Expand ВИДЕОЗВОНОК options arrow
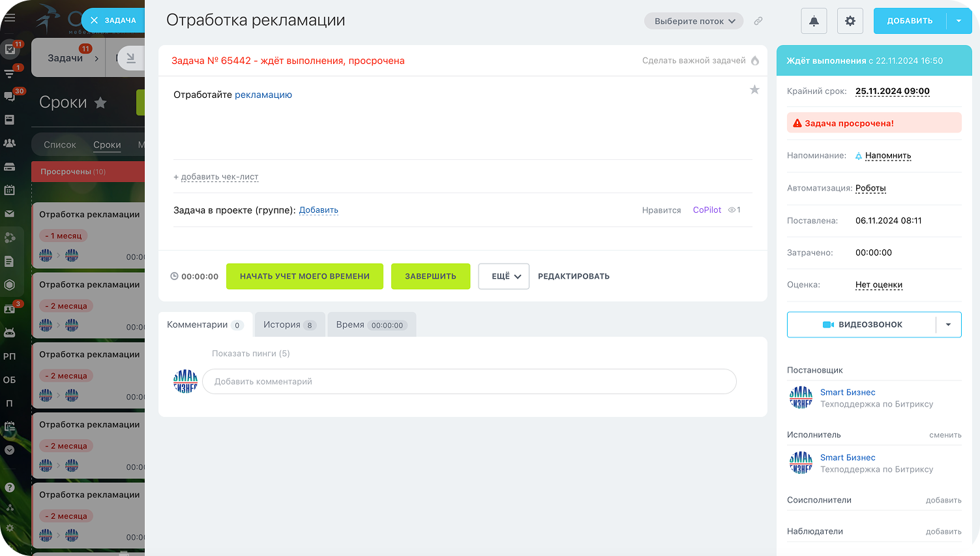 coord(949,324)
